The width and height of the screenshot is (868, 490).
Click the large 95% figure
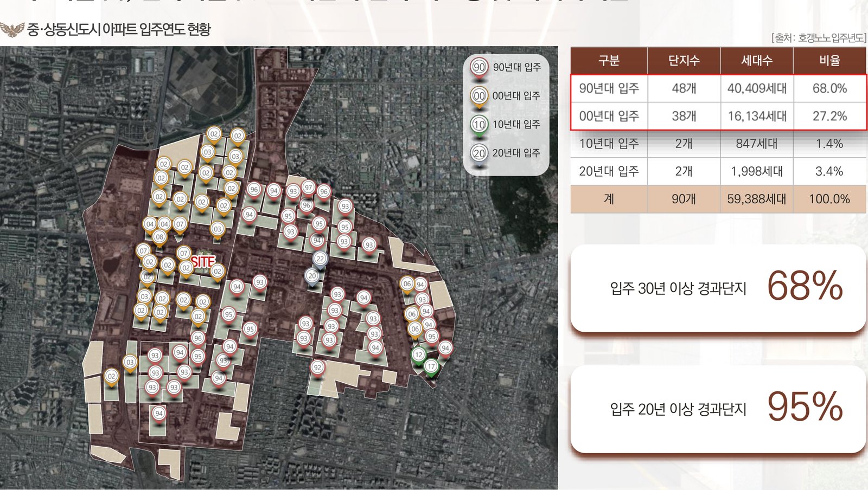[805, 407]
